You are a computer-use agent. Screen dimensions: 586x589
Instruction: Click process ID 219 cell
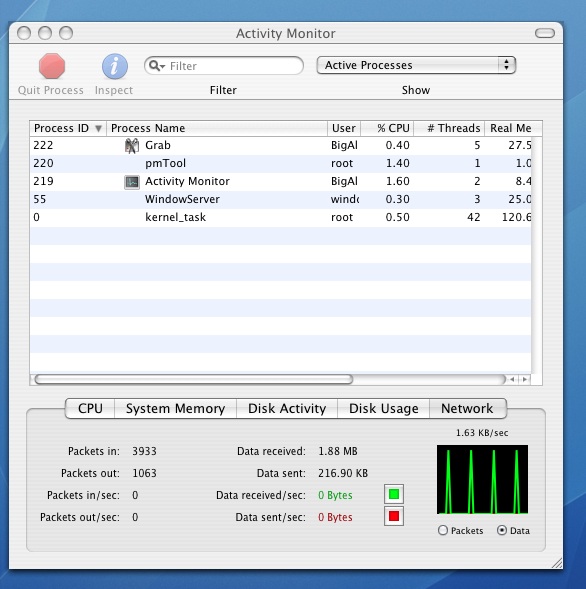[x=43, y=181]
